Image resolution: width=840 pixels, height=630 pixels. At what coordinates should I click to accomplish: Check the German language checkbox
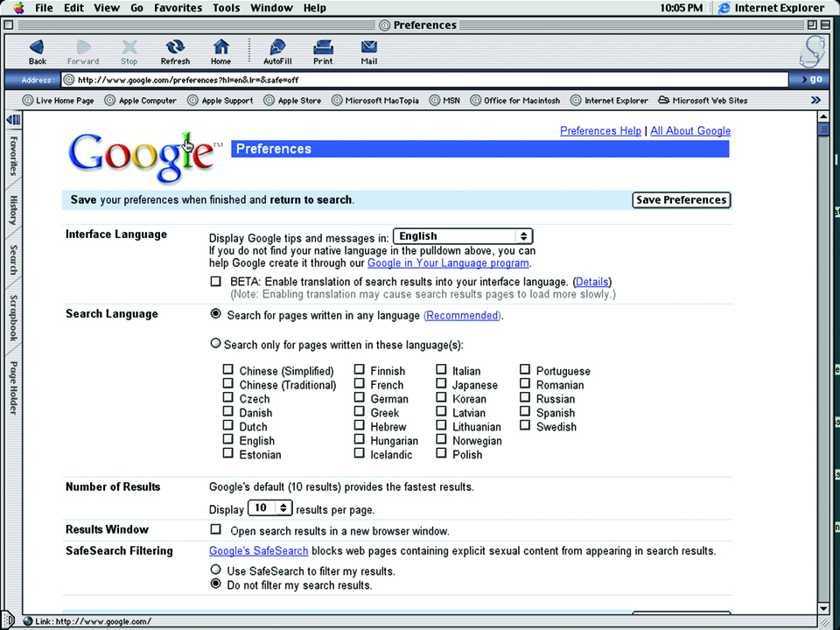pyautogui.click(x=360, y=397)
